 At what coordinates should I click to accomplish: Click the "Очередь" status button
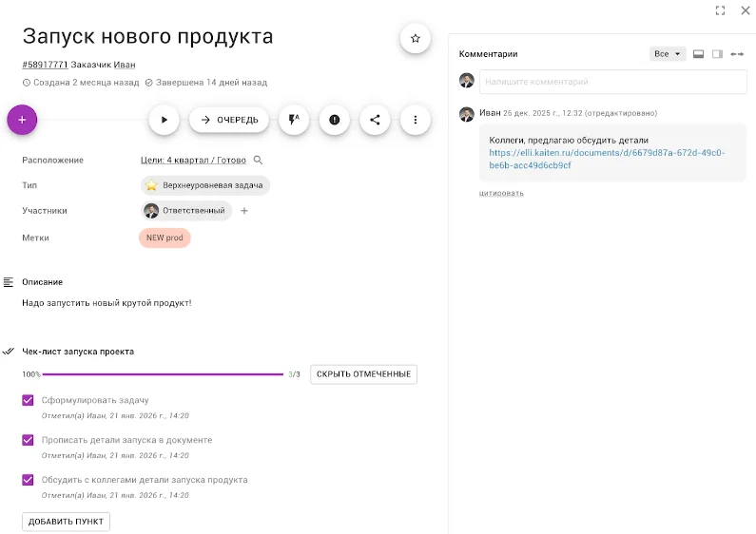228,120
